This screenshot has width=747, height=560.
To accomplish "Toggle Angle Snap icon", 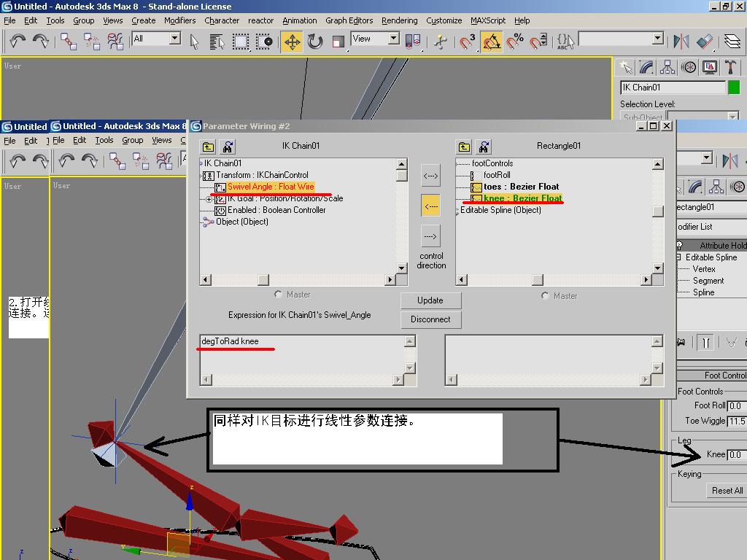I will (x=491, y=42).
